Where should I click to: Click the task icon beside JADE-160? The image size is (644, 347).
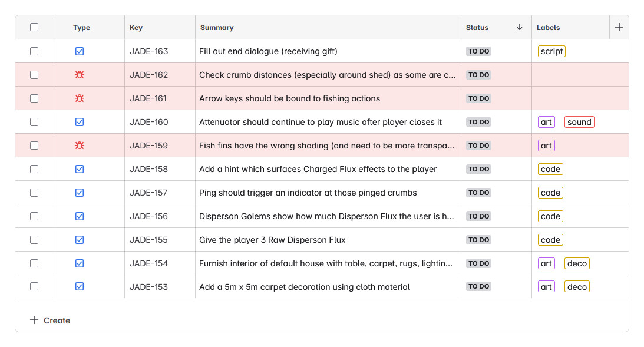click(80, 122)
